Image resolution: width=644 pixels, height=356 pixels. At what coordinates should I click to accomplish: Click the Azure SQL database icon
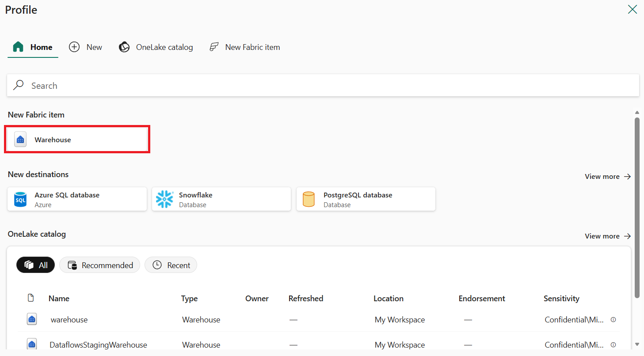pyautogui.click(x=20, y=199)
